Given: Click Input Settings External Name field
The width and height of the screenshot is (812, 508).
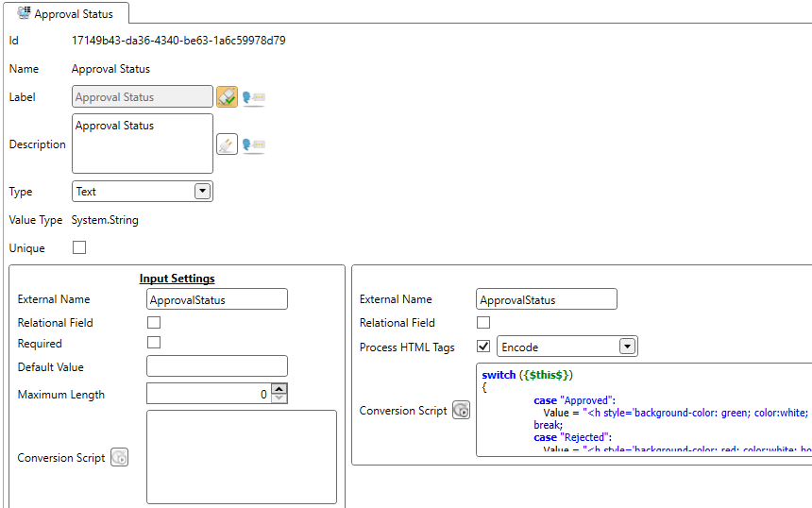Looking at the screenshot, I should tap(217, 299).
